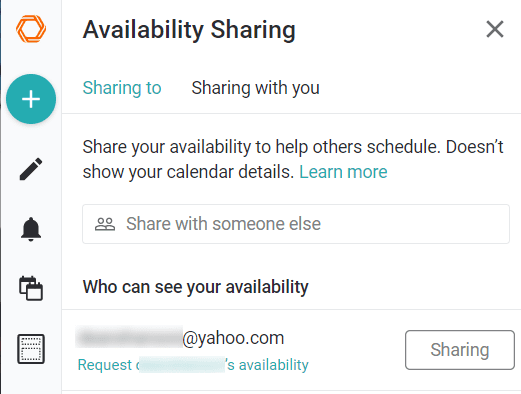This screenshot has width=521, height=394.
Task: Close the Availability Sharing panel
Action: pos(495,29)
